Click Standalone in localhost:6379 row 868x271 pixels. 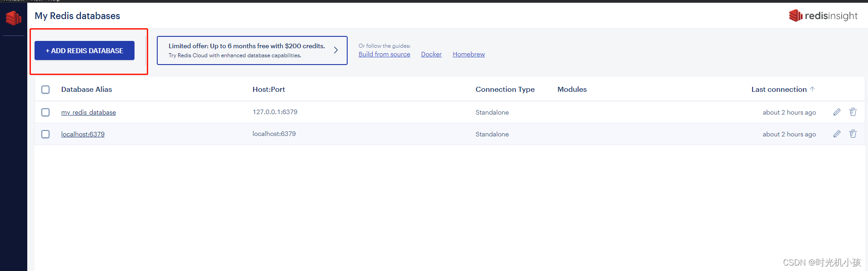(492, 134)
